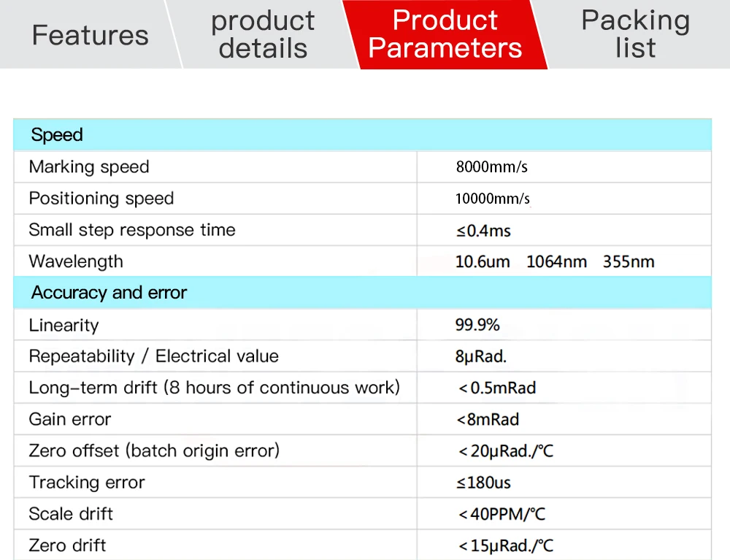
Task: Click the Accuracy and error header
Action: 362,292
